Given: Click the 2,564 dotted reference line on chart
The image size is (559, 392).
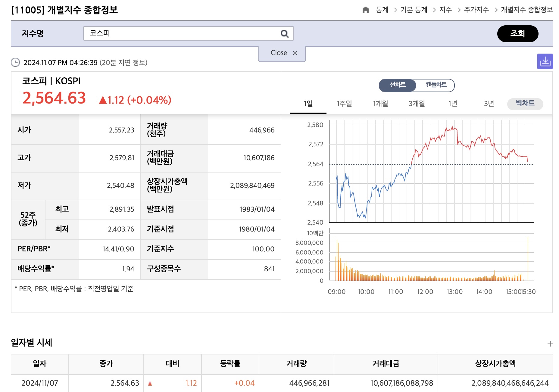Looking at the screenshot, I should click(431, 164).
